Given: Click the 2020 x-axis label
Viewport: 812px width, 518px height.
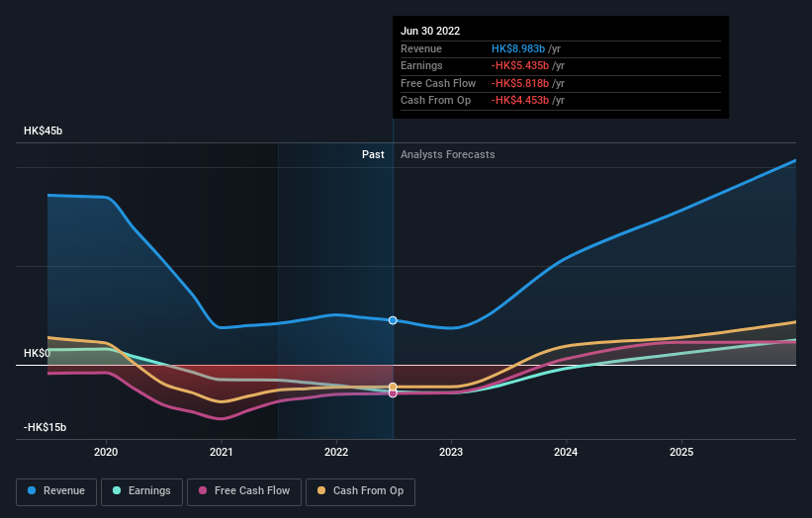Looking at the screenshot, I should pos(106,452).
